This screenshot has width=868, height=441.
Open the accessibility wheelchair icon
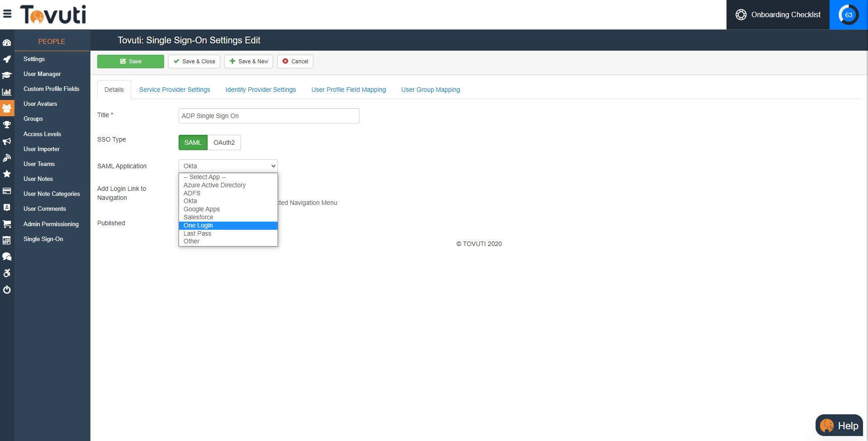7,273
